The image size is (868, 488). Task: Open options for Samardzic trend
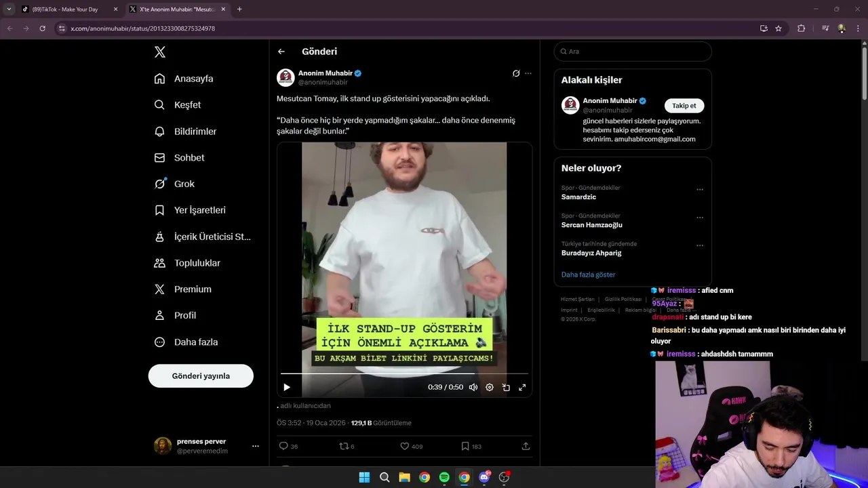(700, 190)
